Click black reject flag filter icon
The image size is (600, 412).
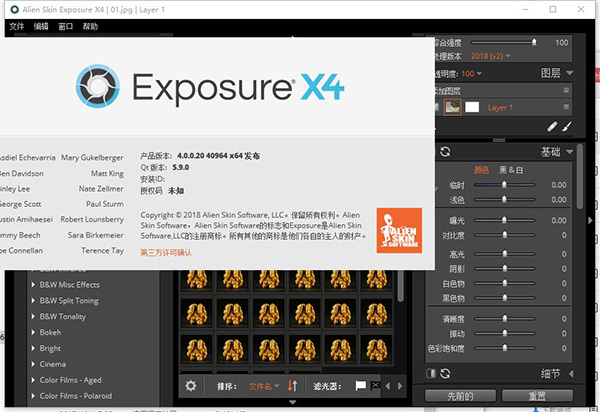point(376,386)
